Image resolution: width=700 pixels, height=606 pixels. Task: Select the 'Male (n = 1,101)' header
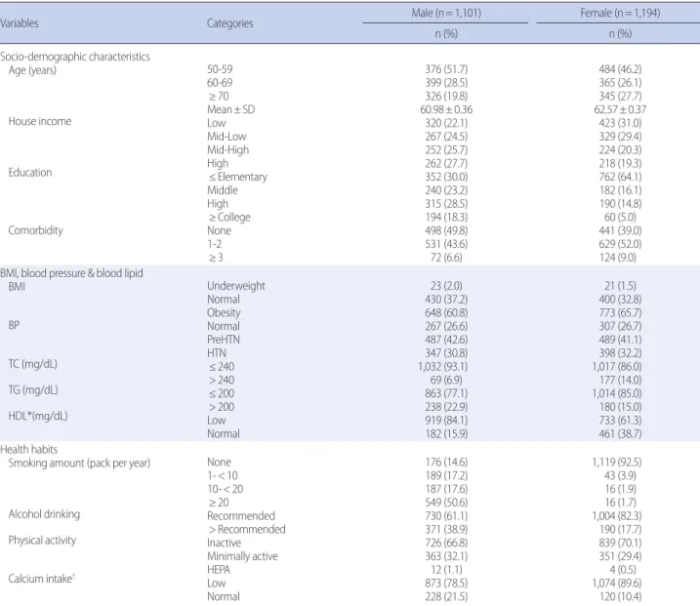click(x=446, y=13)
